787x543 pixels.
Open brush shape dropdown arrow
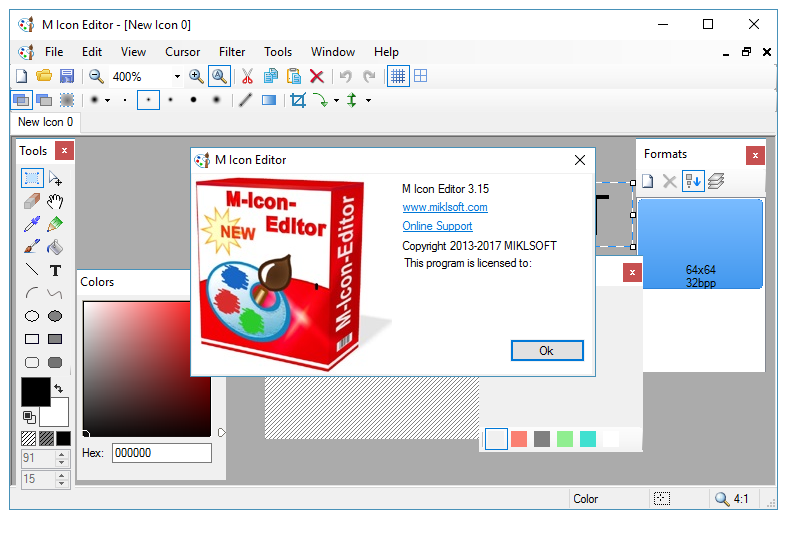pos(107,100)
